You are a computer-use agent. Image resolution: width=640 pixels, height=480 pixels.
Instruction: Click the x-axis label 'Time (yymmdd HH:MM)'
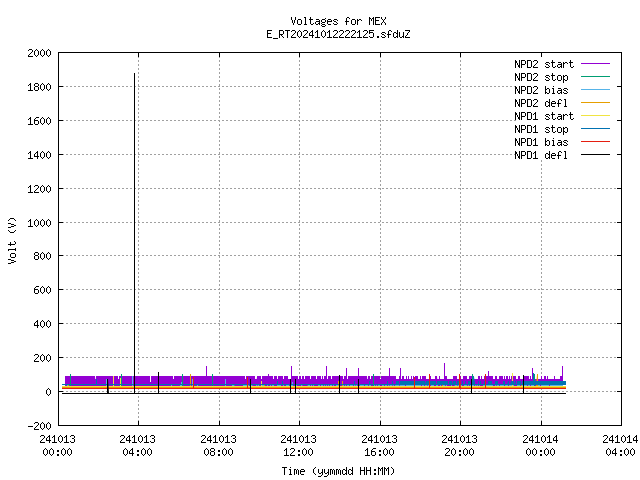click(338, 471)
